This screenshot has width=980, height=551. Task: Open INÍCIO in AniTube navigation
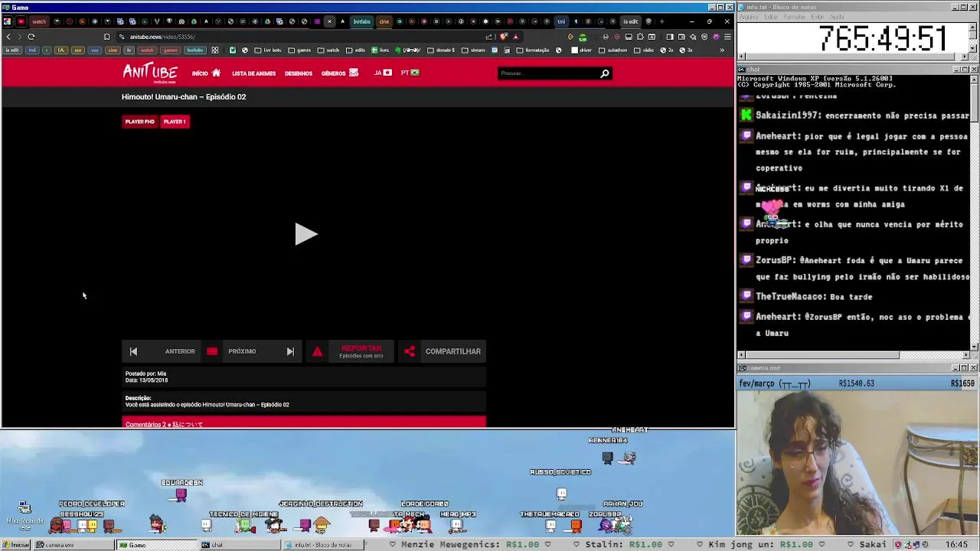click(206, 73)
